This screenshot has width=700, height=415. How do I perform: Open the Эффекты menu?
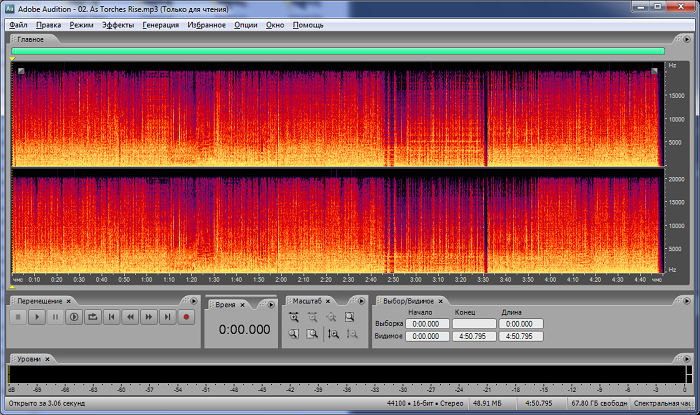click(x=117, y=24)
